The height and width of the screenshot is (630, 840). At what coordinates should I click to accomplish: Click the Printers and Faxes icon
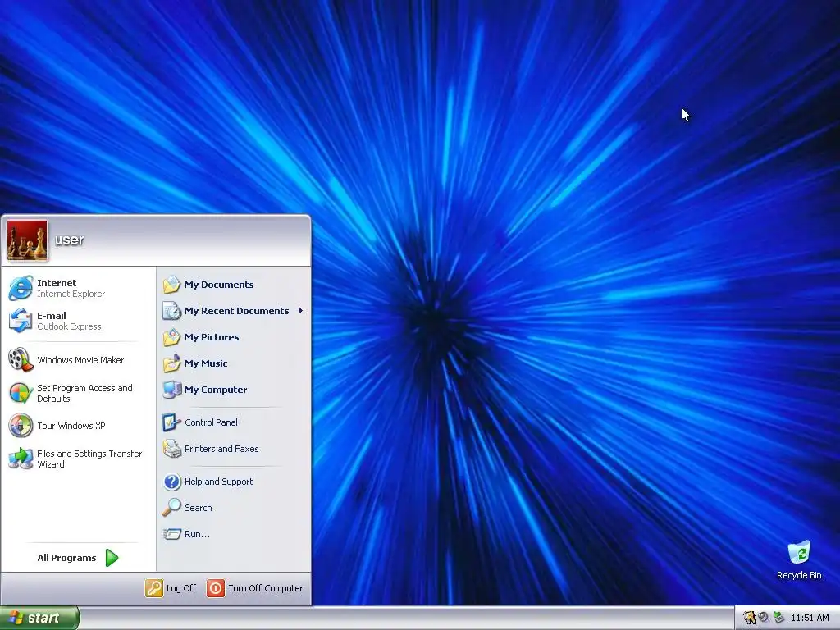tap(172, 449)
